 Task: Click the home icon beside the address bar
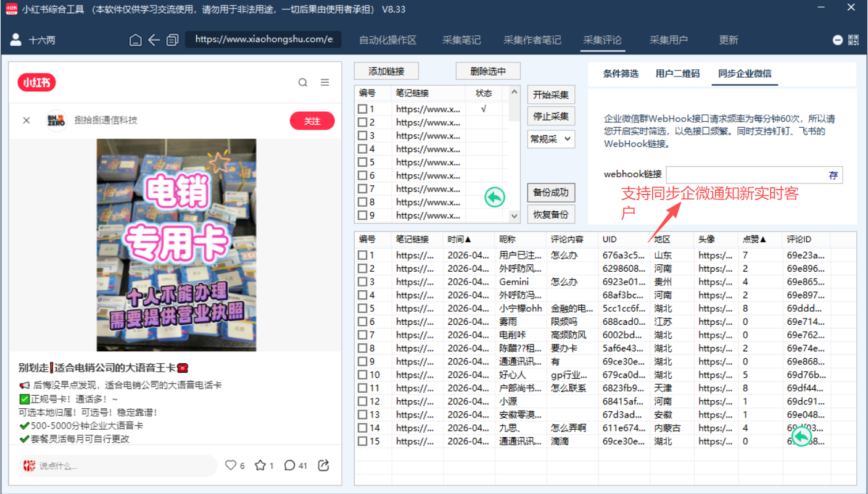136,40
